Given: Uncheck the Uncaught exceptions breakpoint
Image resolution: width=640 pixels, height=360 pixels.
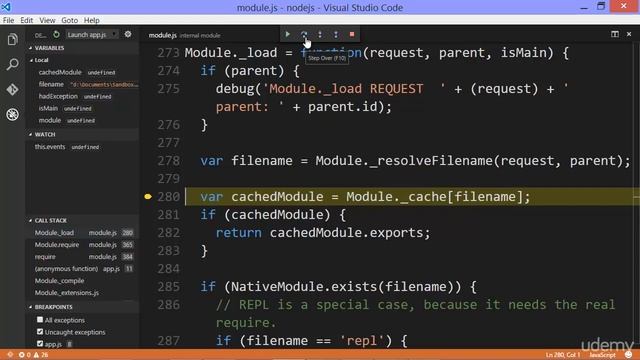Looking at the screenshot, I should [x=40, y=332].
